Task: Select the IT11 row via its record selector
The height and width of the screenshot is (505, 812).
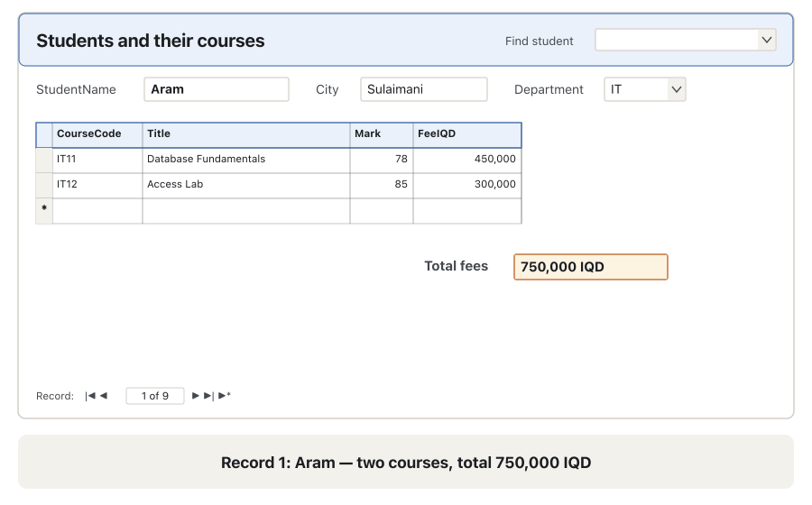Action: coord(44,161)
